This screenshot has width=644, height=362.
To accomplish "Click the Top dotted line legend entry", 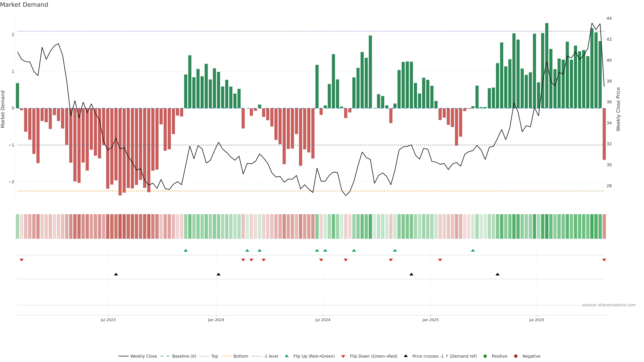I will pos(214,356).
